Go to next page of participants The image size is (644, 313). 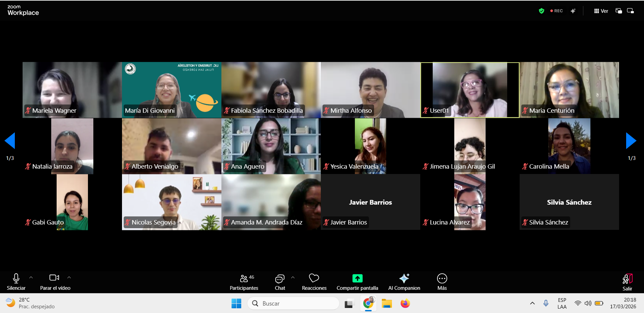(x=631, y=141)
